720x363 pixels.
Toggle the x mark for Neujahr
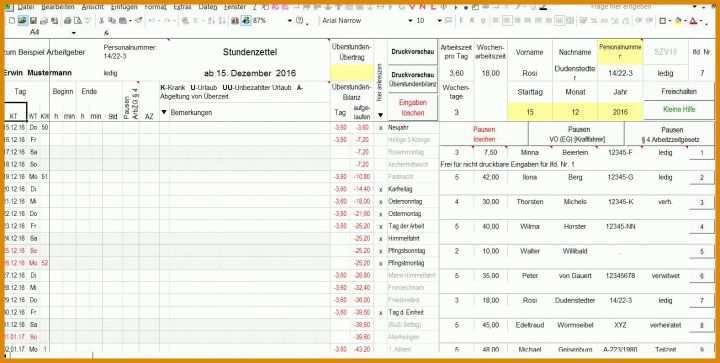(x=381, y=127)
